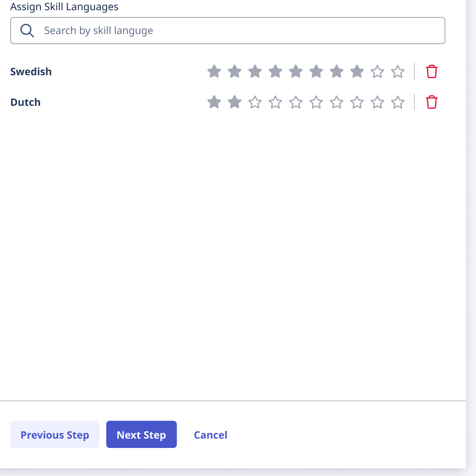Delete the Dutch skill language
476x476 pixels.
[431, 102]
